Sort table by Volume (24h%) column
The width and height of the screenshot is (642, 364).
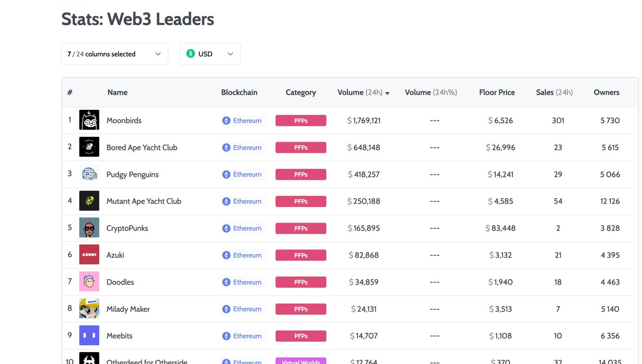(x=431, y=92)
